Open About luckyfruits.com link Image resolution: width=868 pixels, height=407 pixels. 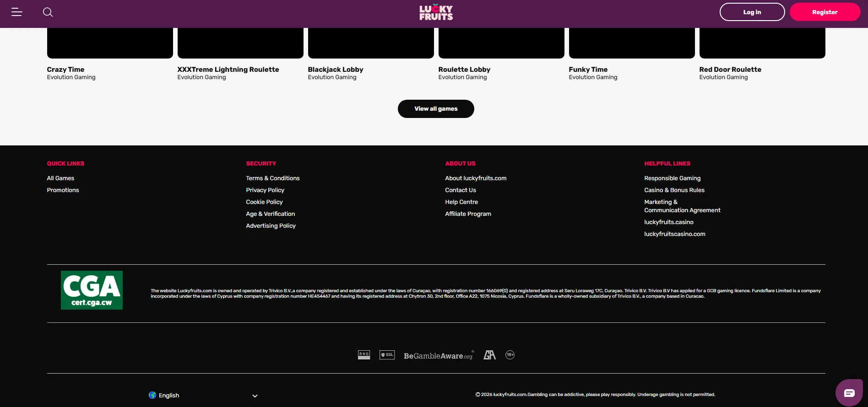[476, 178]
